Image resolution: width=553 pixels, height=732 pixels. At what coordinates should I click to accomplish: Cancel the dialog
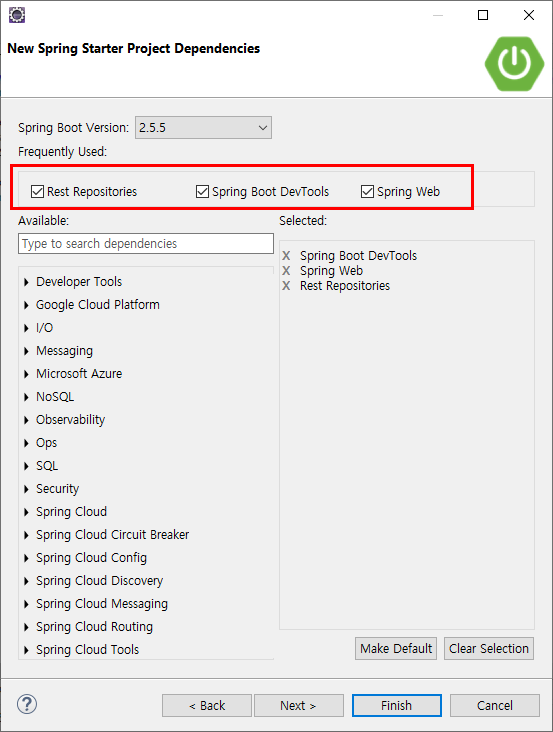coord(495,705)
